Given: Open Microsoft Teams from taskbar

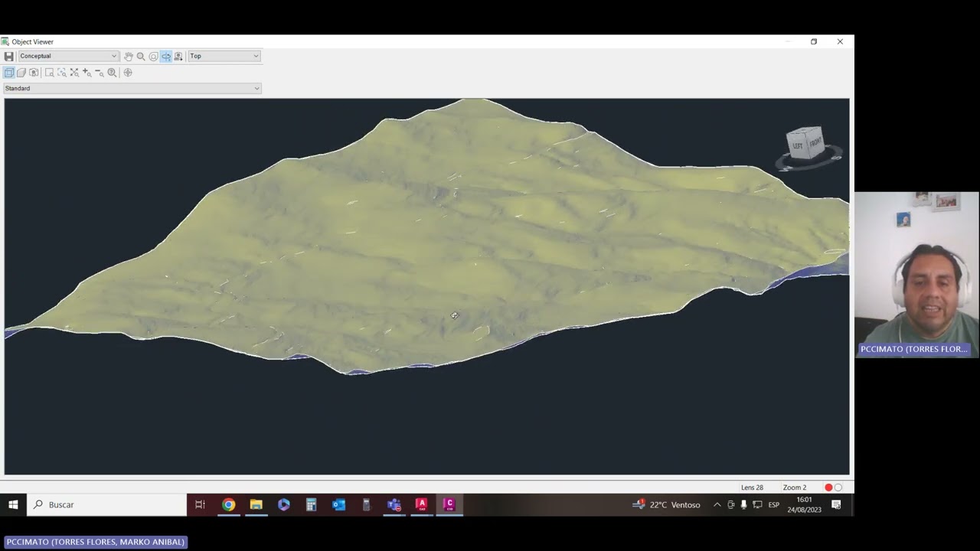Looking at the screenshot, I should (x=394, y=504).
